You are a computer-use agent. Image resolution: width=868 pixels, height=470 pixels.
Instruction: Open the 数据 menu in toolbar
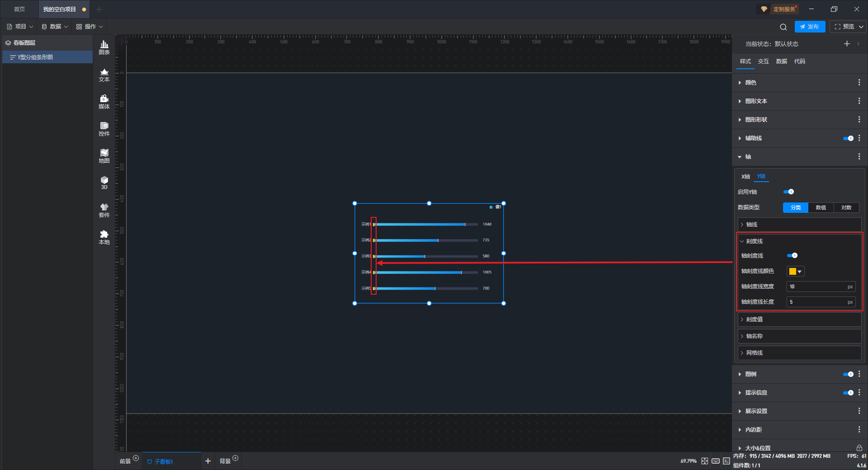(x=55, y=27)
